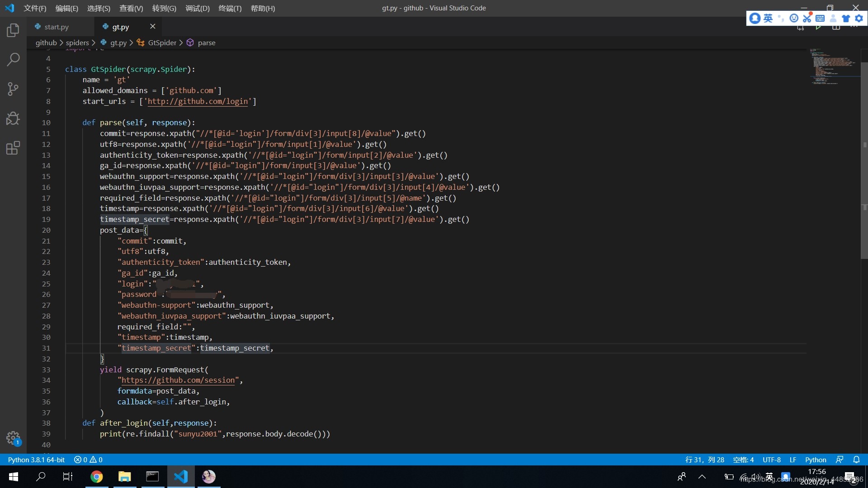Change the LF end-of-line sequence
The width and height of the screenshot is (868, 488).
793,460
